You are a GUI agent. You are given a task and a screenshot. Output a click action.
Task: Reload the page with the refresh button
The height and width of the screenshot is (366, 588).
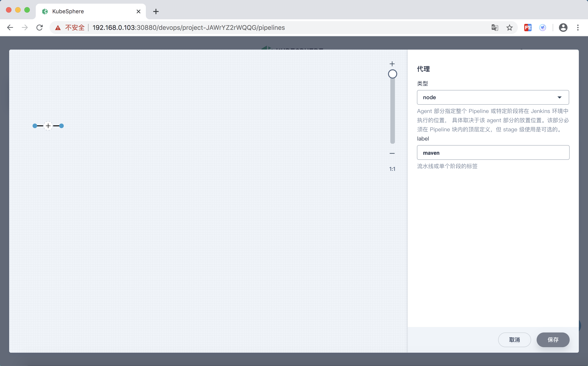click(40, 28)
